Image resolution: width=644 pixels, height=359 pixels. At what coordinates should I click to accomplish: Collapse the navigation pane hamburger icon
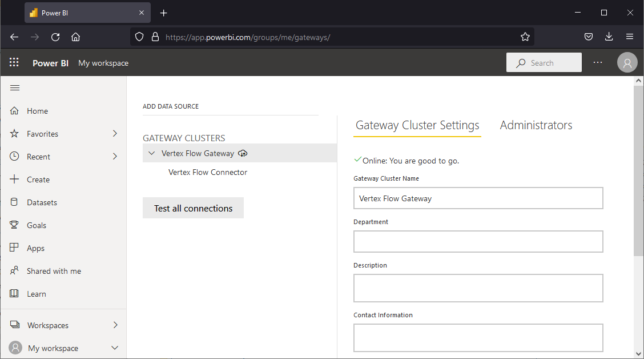click(15, 87)
